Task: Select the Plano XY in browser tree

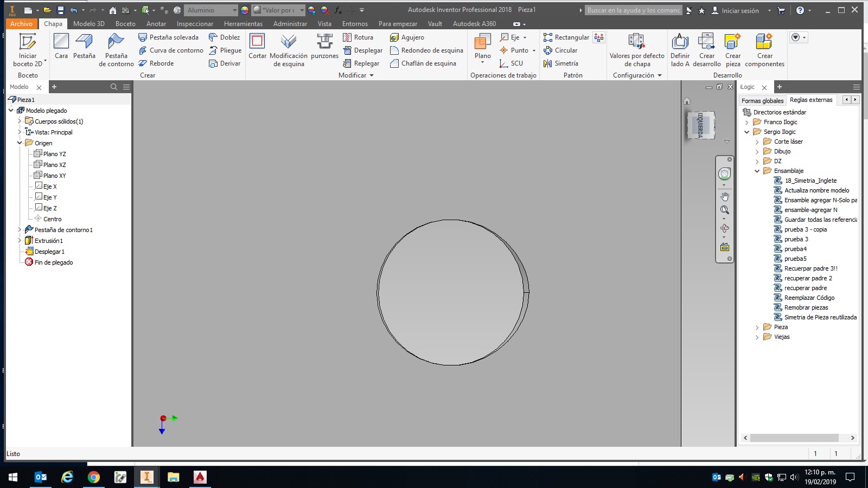Action: 54,175
